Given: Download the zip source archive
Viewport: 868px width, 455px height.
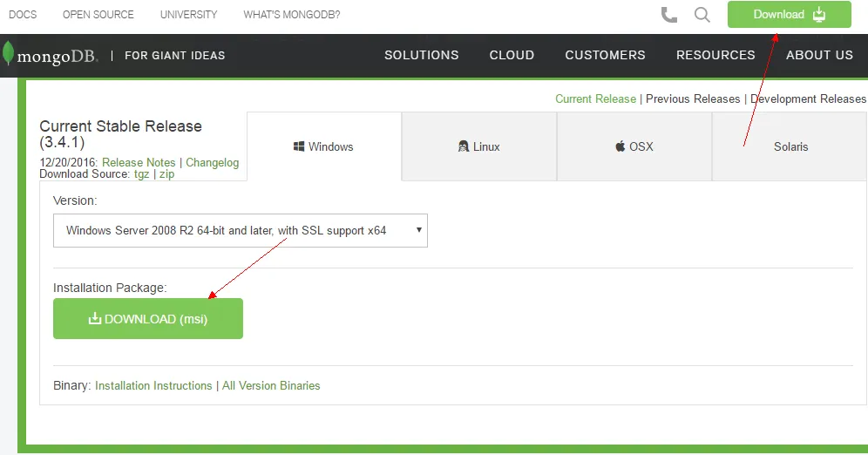Looking at the screenshot, I should tap(166, 174).
